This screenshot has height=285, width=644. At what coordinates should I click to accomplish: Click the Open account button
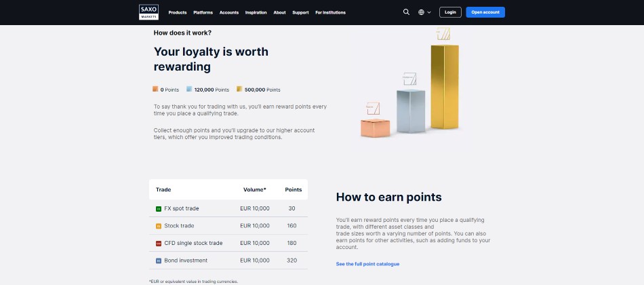[x=485, y=12]
